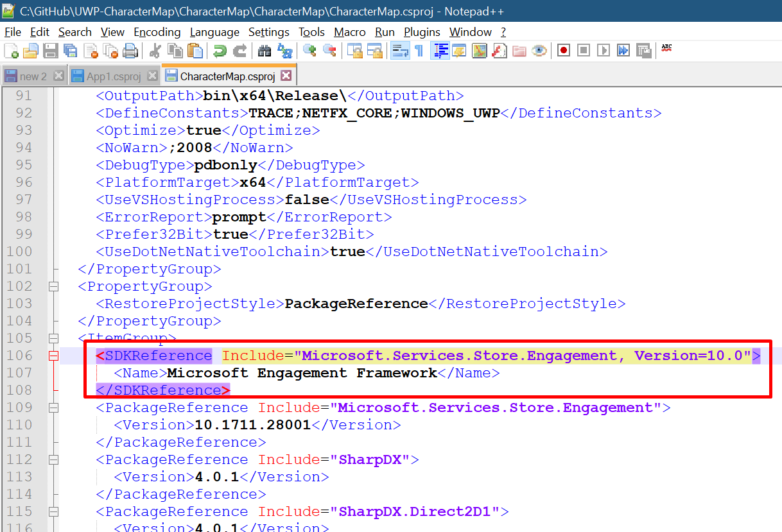Click the Redo arrow icon
Viewport: 782px width, 532px height.
pyautogui.click(x=239, y=51)
